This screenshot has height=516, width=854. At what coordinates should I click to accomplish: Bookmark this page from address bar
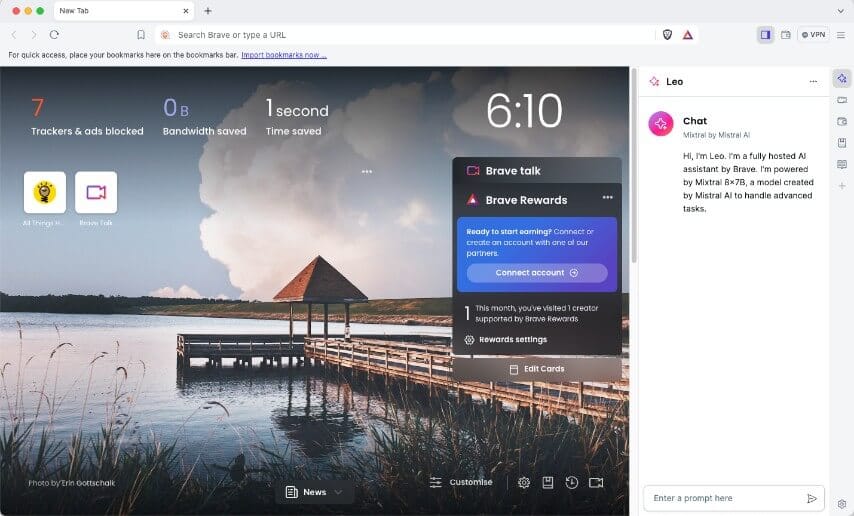[141, 35]
